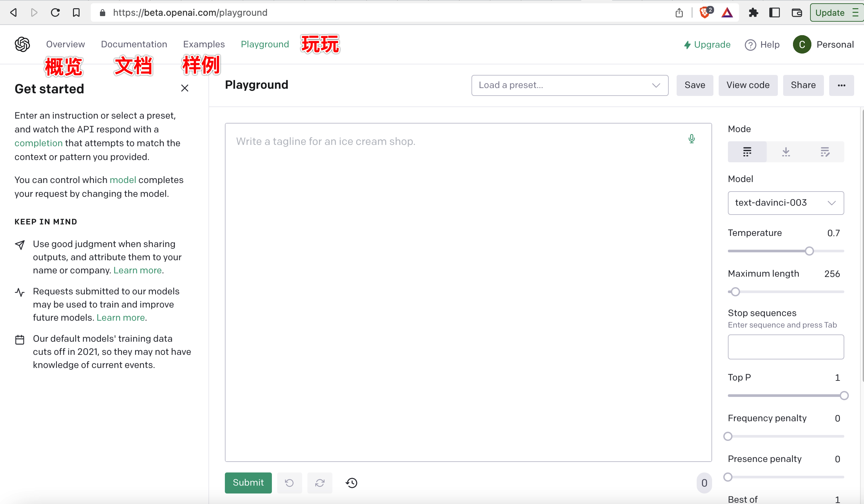Image resolution: width=864 pixels, height=504 pixels.
Task: Undo last generation with the undo icon
Action: pos(289,483)
